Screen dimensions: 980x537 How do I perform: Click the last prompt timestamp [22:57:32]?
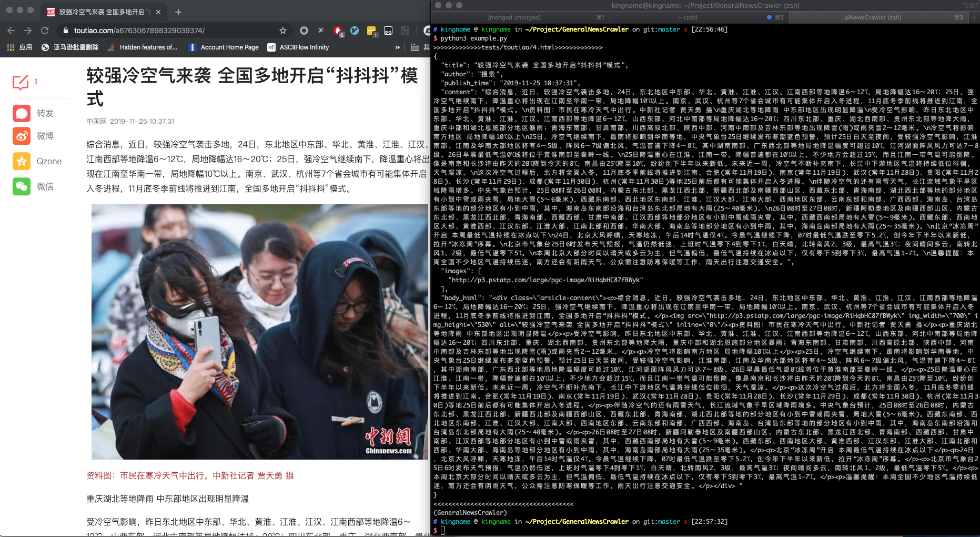pos(710,522)
